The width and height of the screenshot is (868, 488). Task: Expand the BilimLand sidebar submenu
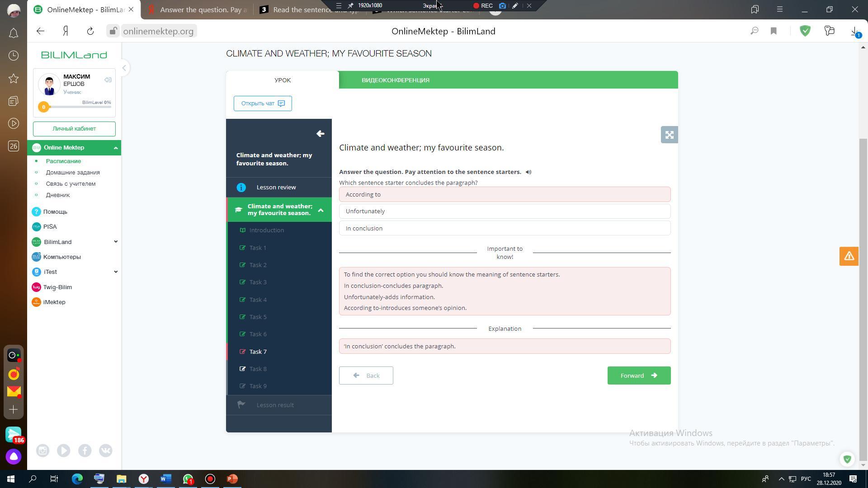pyautogui.click(x=116, y=242)
